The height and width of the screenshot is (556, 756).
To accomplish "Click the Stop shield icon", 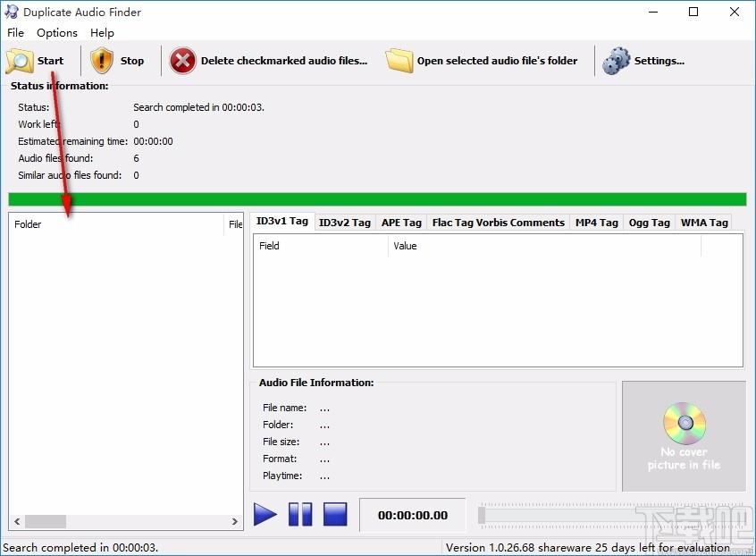I will coord(102,61).
